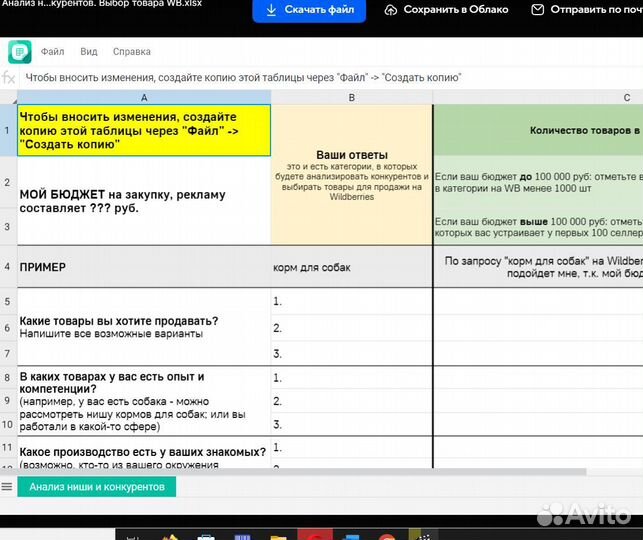
Task: Switch to Анализ ниши и конкурентов sheet tab
Action: click(97, 487)
